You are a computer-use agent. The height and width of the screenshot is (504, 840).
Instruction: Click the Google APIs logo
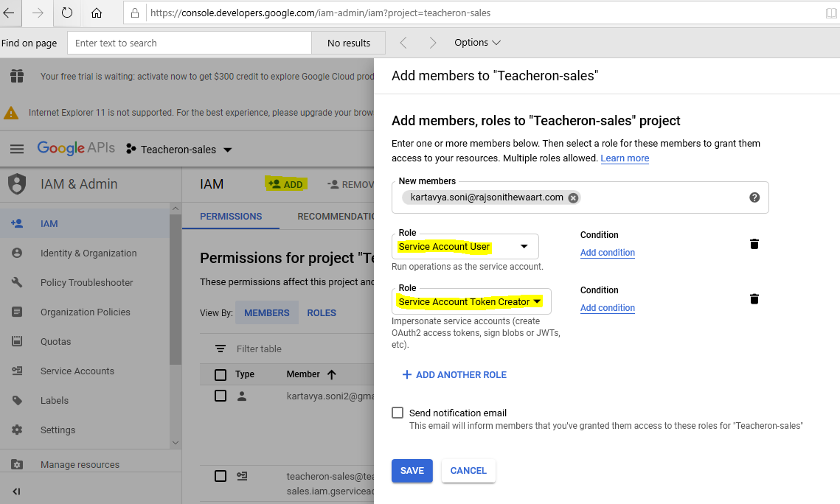(75, 148)
